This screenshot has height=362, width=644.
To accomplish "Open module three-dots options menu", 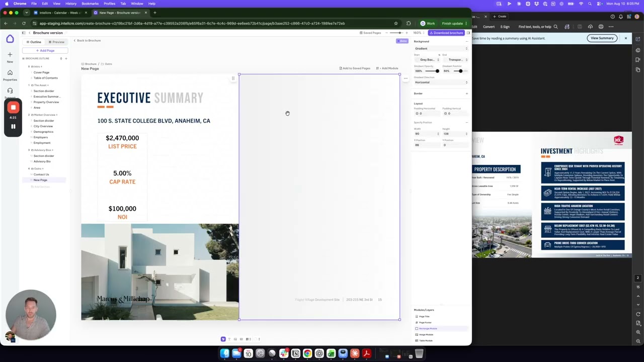I will tap(406, 78).
